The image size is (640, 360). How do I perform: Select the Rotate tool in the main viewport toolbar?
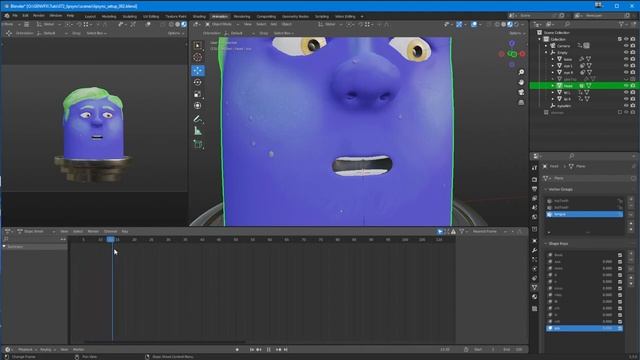tap(198, 82)
